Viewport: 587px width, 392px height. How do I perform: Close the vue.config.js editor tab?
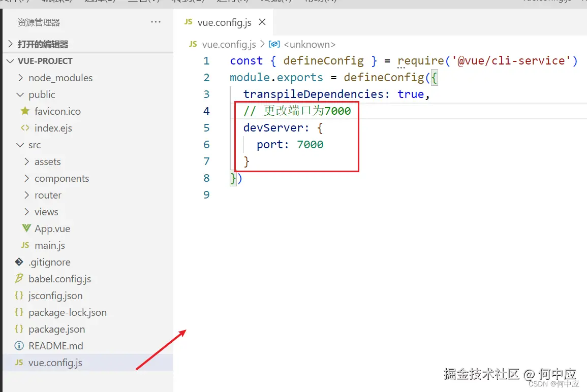pos(262,22)
